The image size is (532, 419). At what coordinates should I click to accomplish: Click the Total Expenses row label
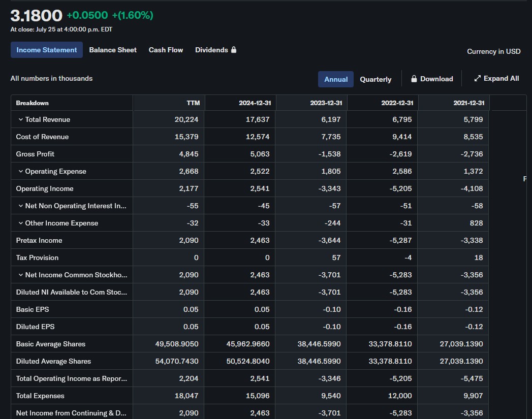click(40, 396)
